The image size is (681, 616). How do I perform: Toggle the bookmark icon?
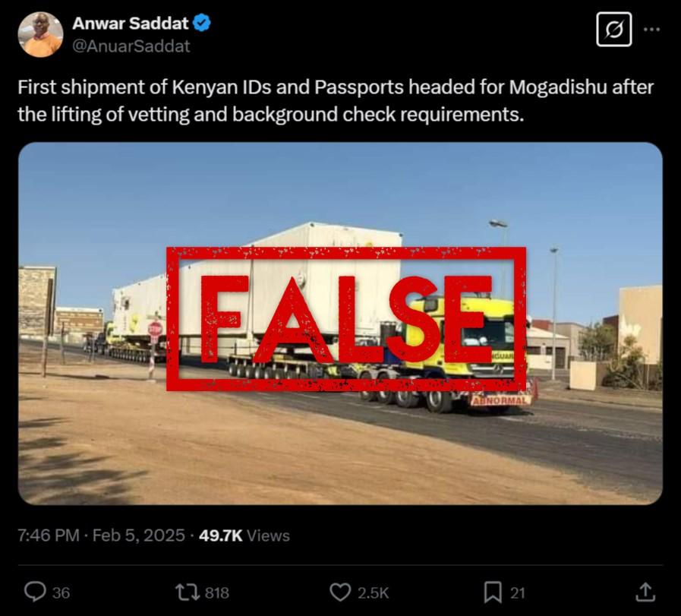point(493,592)
